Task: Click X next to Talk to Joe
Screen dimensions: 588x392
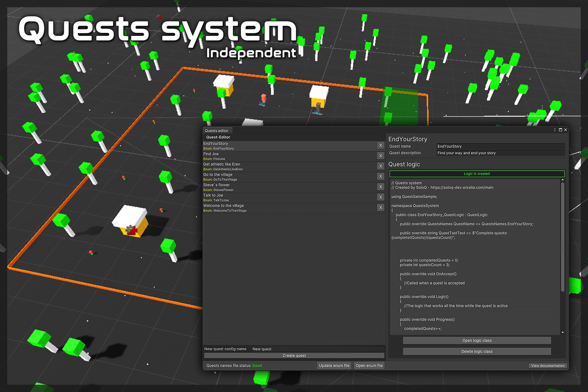Action: (x=381, y=197)
